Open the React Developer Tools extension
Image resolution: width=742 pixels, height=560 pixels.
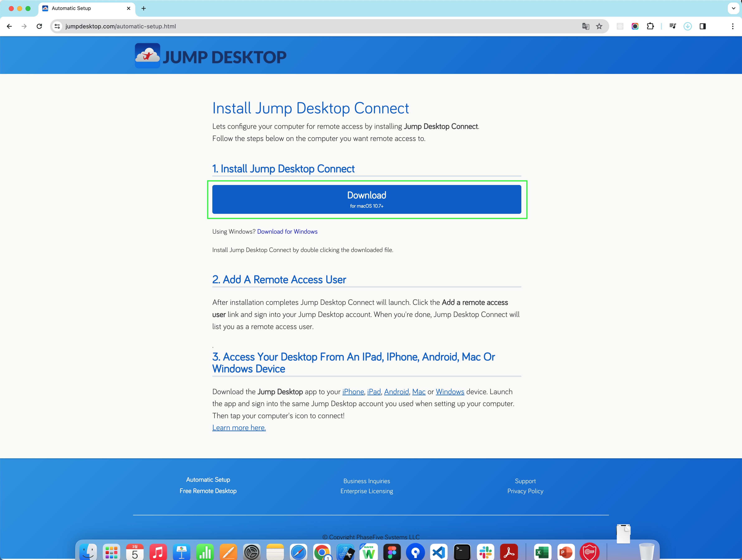click(x=620, y=26)
